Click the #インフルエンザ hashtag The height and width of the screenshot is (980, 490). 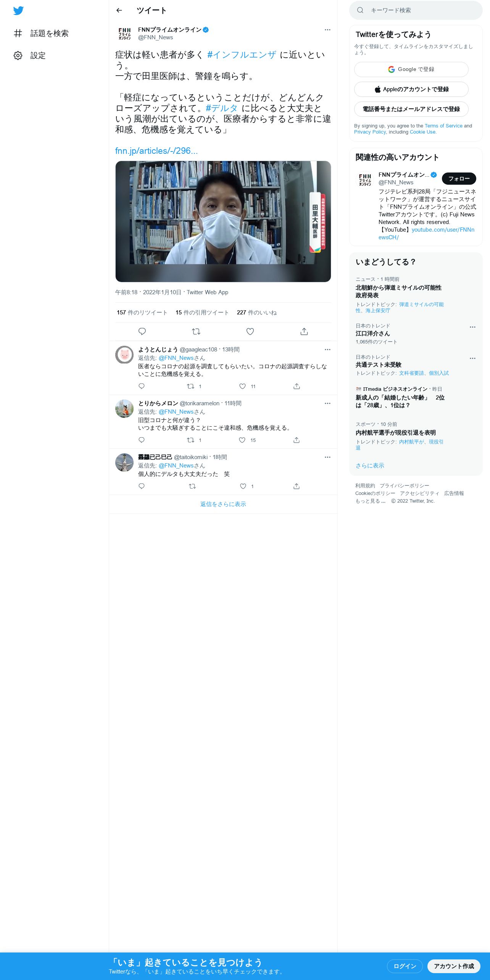(x=242, y=55)
